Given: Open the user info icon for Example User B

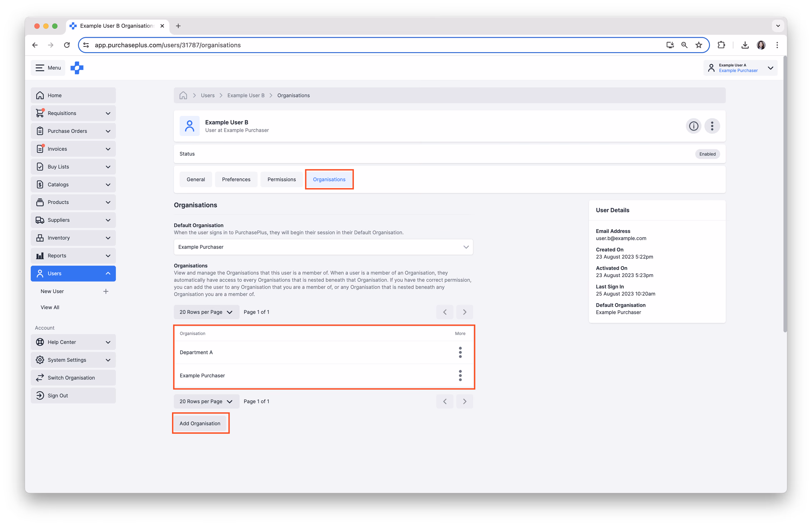Looking at the screenshot, I should pyautogui.click(x=693, y=126).
